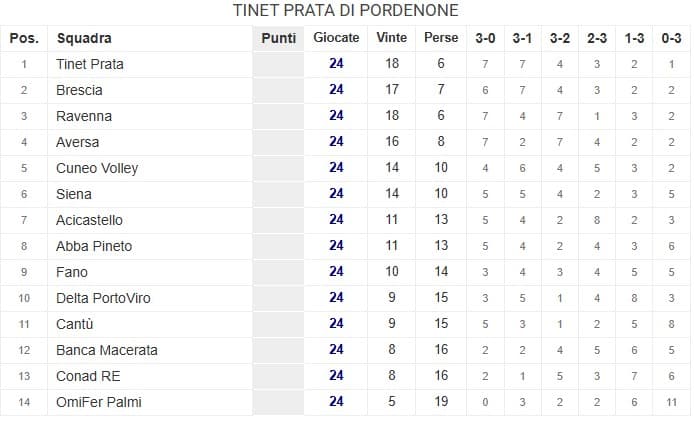The height and width of the screenshot is (432, 694).
Task: Click the Vinte column header
Action: pos(391,38)
